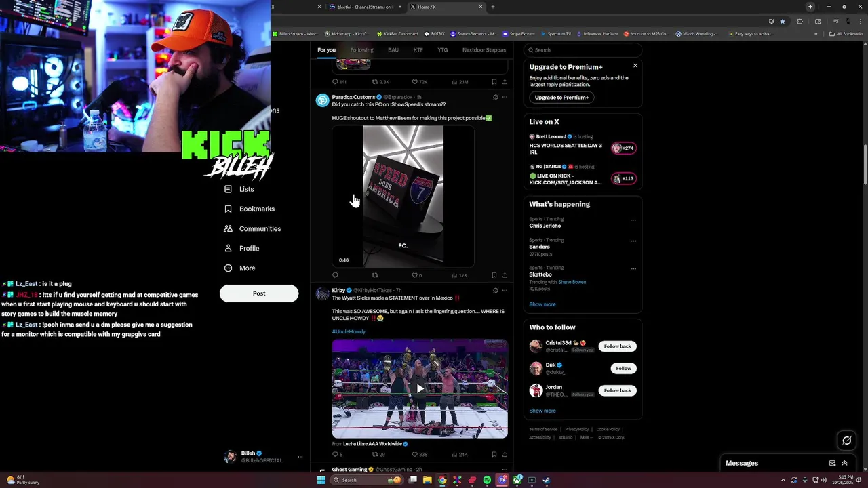Follow back Jordan

(618, 390)
